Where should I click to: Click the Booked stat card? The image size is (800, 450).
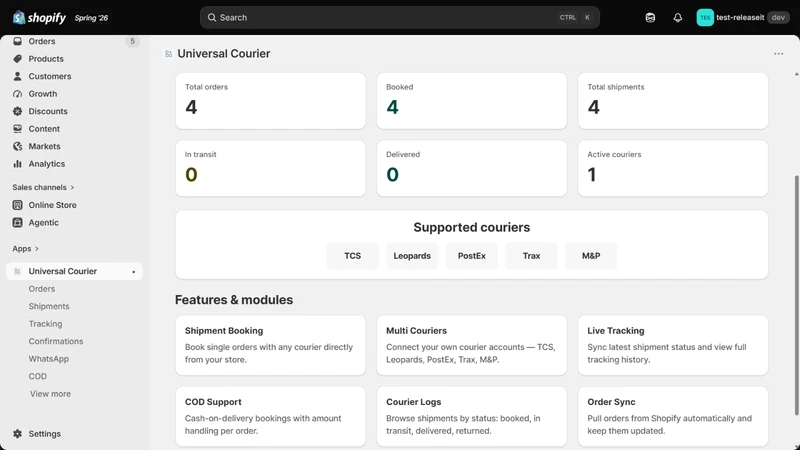pyautogui.click(x=471, y=101)
